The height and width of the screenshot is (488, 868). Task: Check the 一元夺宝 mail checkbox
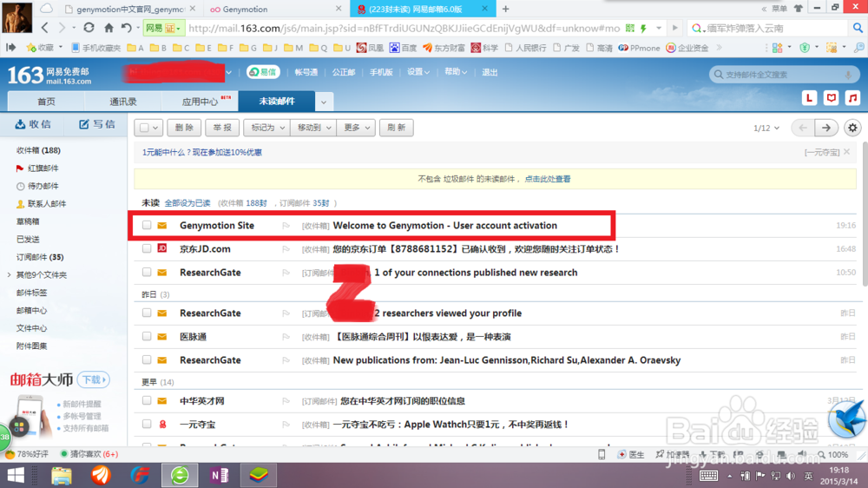tap(147, 424)
